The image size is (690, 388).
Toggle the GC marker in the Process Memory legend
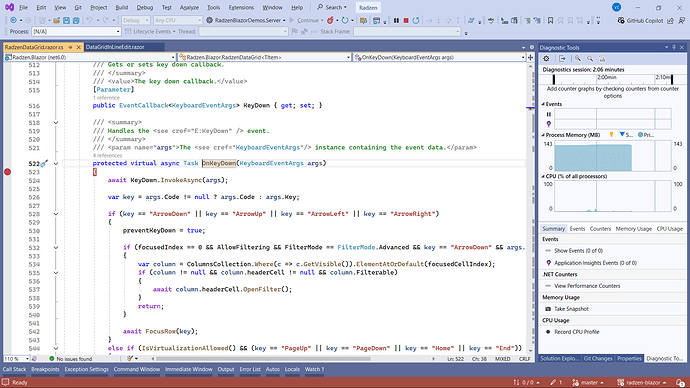pos(611,135)
